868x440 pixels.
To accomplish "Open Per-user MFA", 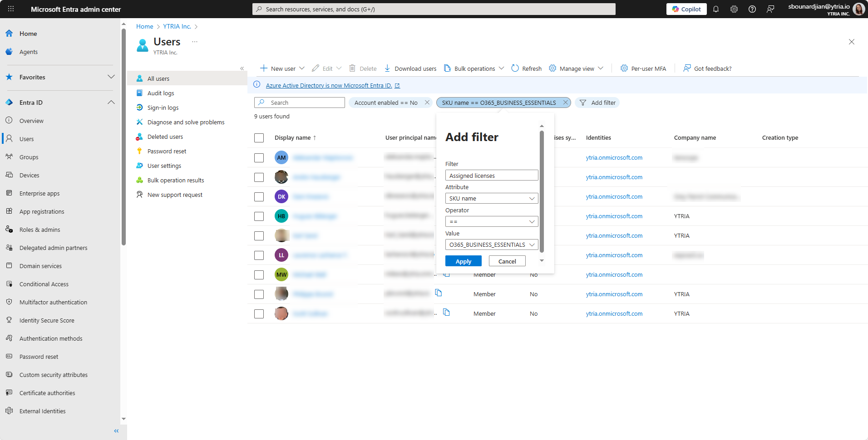I will (643, 68).
